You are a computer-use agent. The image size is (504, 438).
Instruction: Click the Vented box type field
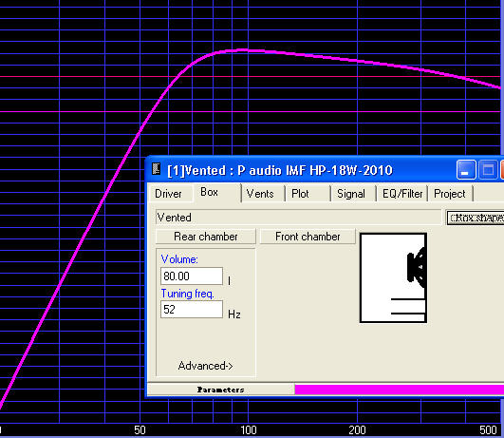[299, 218]
